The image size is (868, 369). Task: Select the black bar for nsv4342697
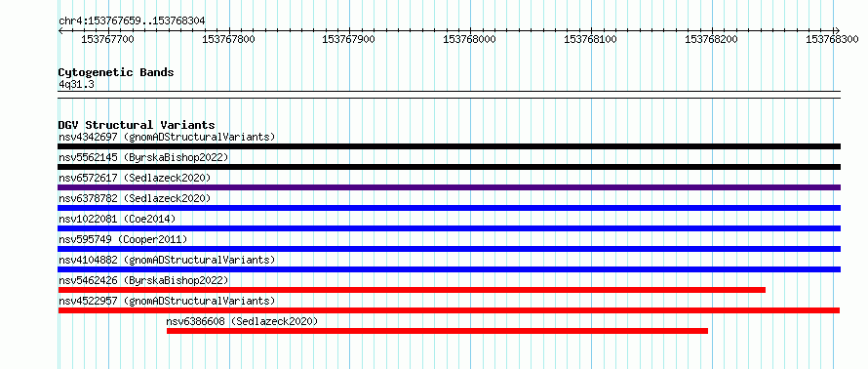click(x=450, y=146)
